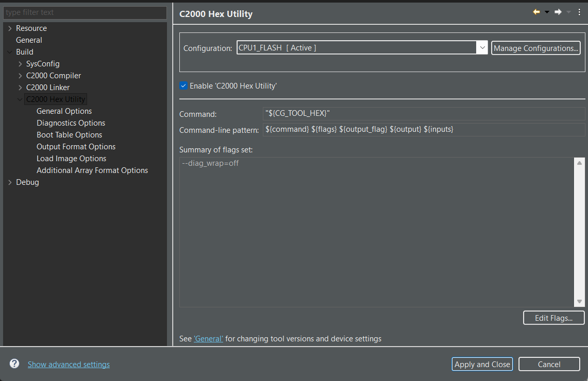
Task: Click the back navigation arrow icon
Action: (x=536, y=12)
